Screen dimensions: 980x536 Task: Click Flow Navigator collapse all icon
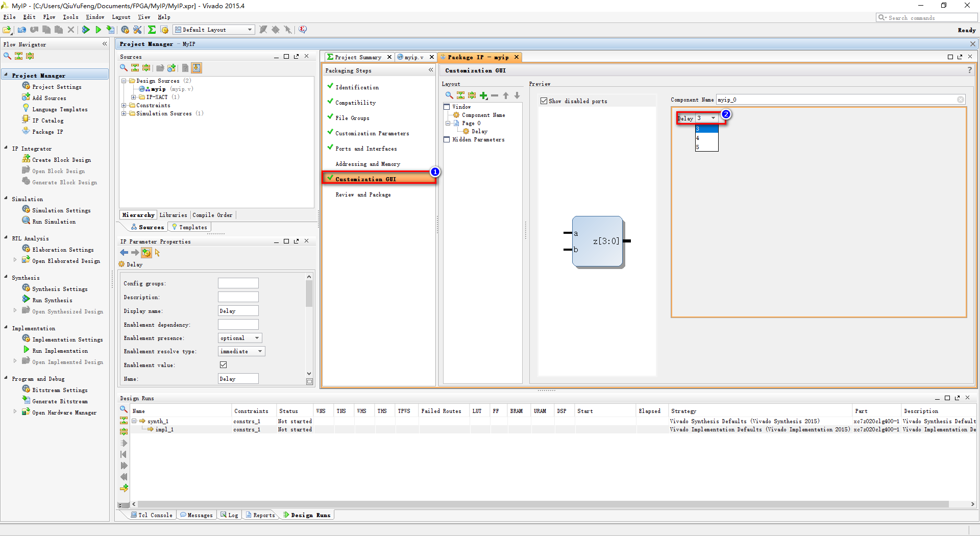click(x=19, y=56)
